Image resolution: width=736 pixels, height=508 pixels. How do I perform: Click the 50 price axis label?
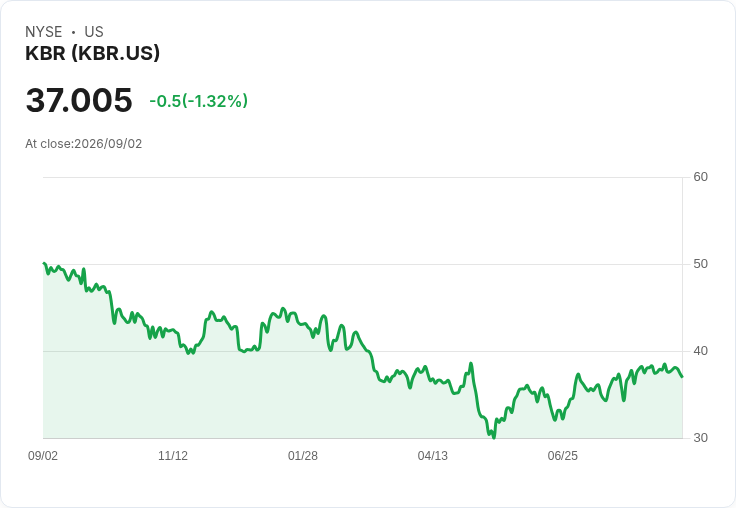[700, 264]
